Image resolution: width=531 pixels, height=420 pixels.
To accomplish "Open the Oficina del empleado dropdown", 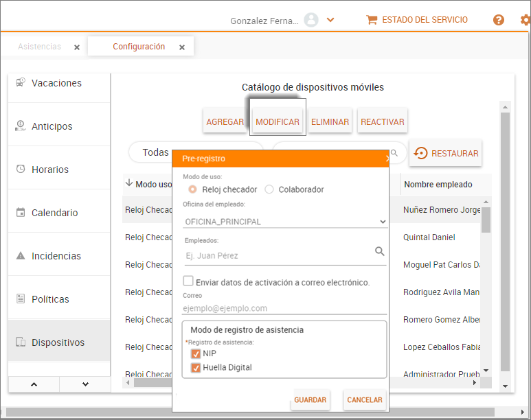I will (x=285, y=222).
